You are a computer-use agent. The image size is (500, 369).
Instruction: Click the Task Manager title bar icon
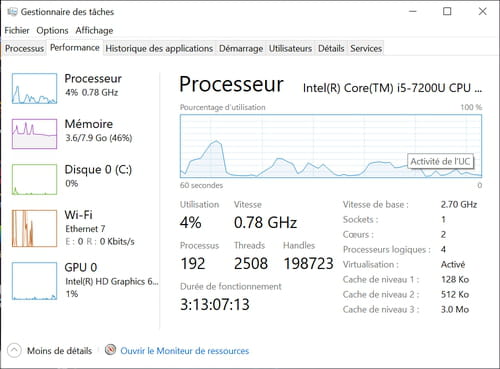tap(12, 12)
